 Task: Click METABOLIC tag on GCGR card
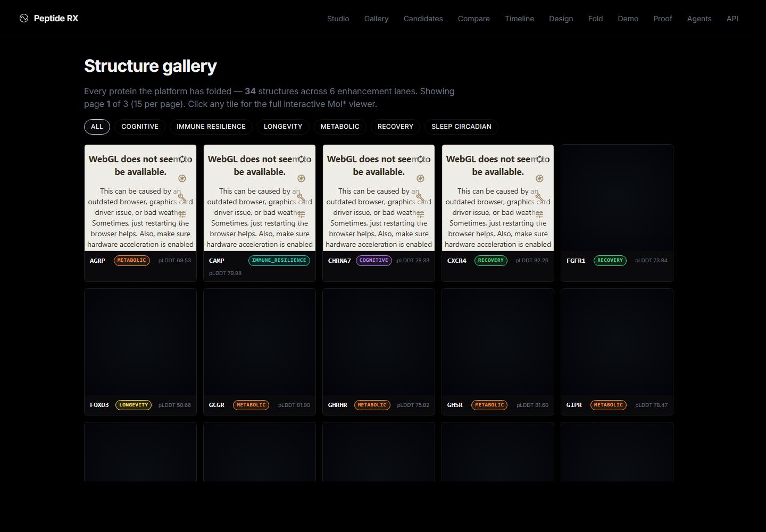[251, 405]
